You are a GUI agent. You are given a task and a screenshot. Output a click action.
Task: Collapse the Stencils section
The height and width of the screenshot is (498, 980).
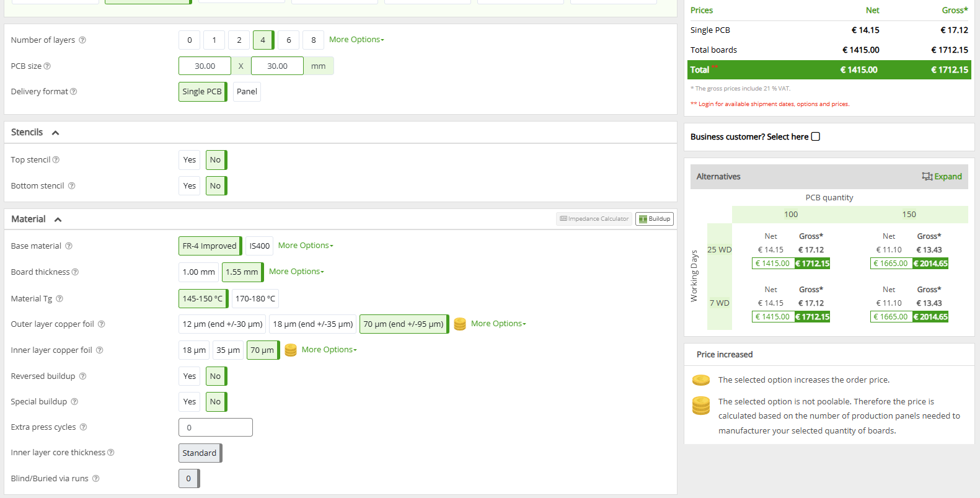[x=55, y=133]
